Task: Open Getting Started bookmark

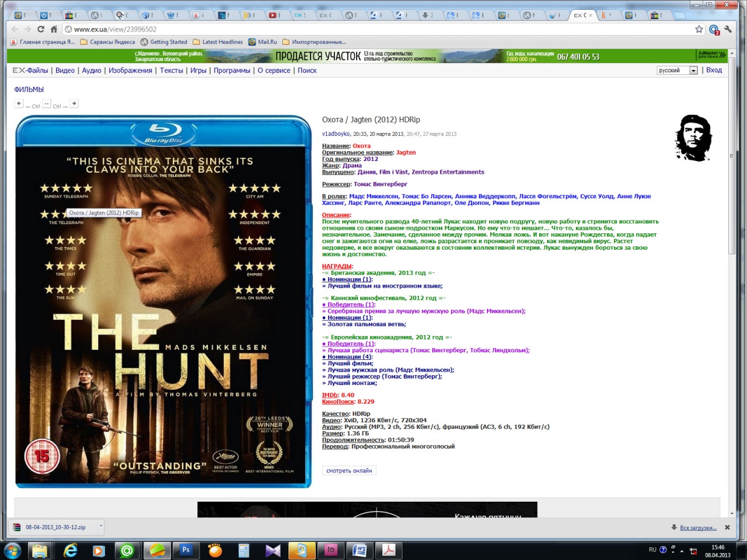Action: pyautogui.click(x=164, y=42)
